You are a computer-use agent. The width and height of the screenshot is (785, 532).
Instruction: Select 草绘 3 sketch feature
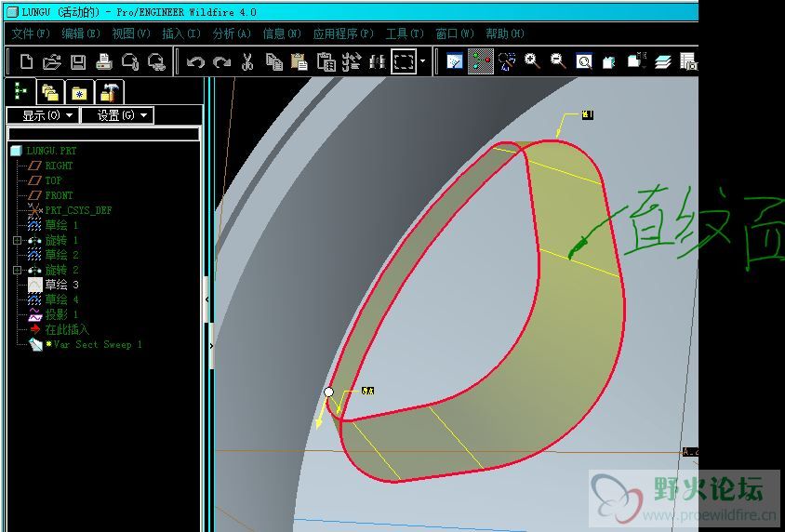(61, 285)
